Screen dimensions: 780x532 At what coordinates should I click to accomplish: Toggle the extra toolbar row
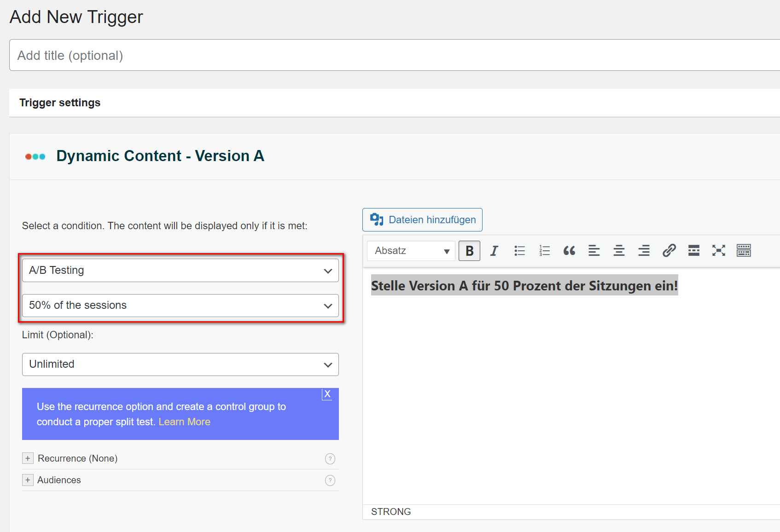tap(744, 251)
